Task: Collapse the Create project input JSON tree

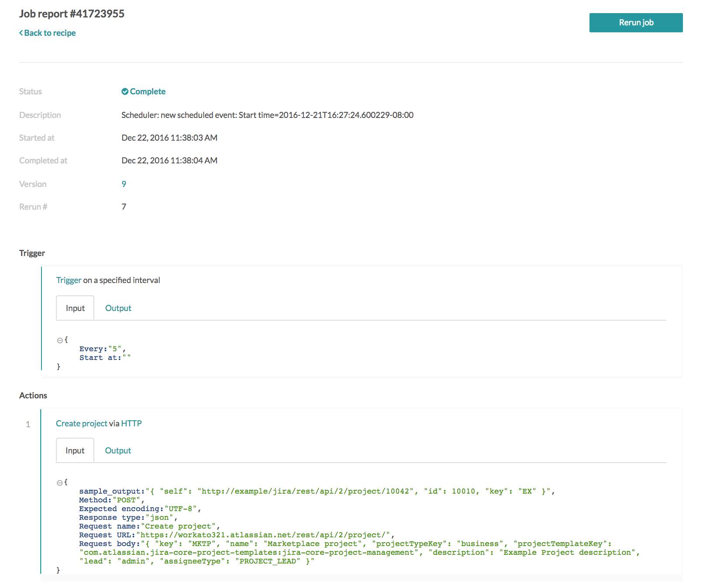Action: pos(59,482)
